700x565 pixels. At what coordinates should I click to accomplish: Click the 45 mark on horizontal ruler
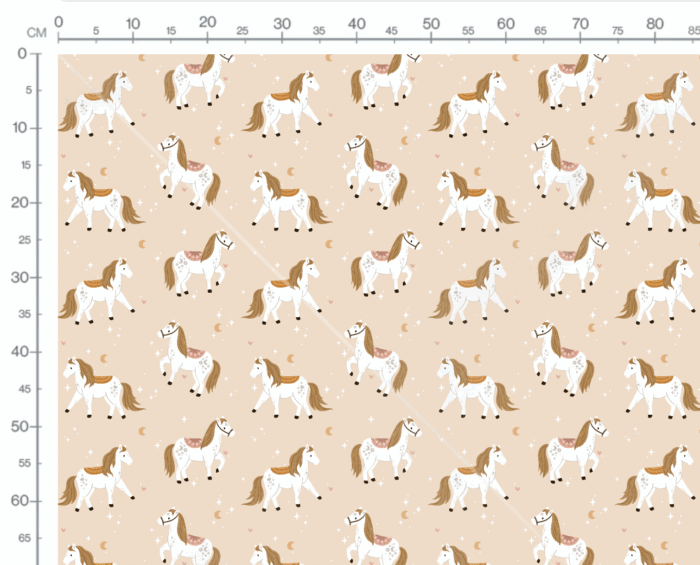click(392, 31)
